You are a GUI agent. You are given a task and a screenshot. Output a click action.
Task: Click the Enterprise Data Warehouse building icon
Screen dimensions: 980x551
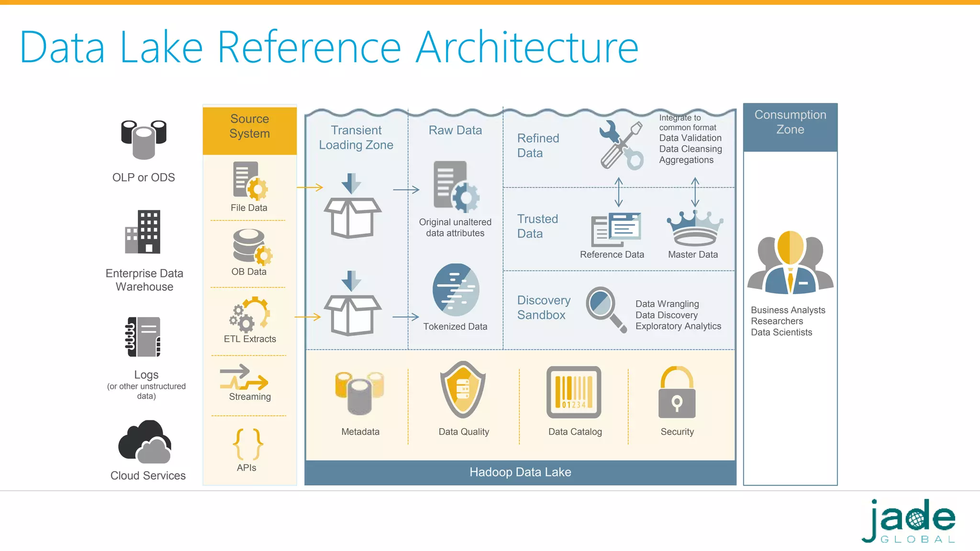pos(143,232)
